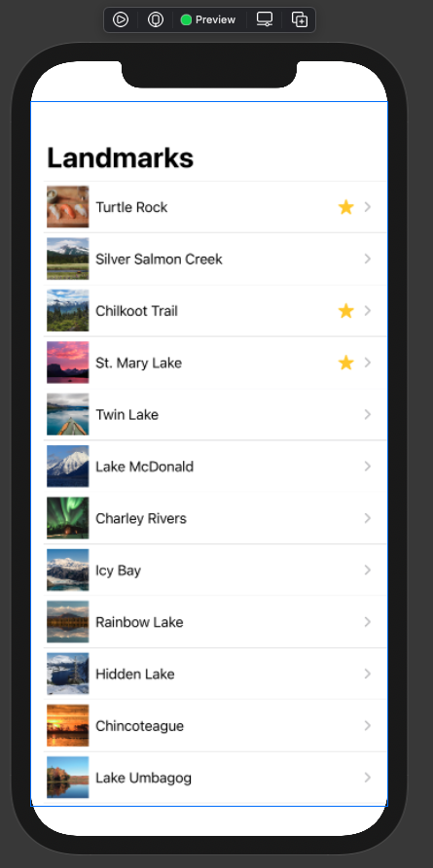Select the Twin Lake list row
This screenshot has height=868, width=433.
pos(215,415)
